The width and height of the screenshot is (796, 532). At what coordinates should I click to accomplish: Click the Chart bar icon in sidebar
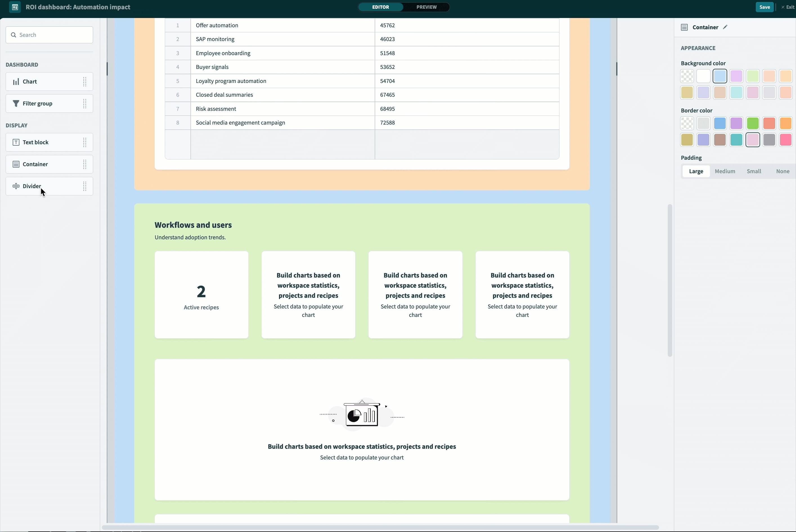tap(16, 82)
